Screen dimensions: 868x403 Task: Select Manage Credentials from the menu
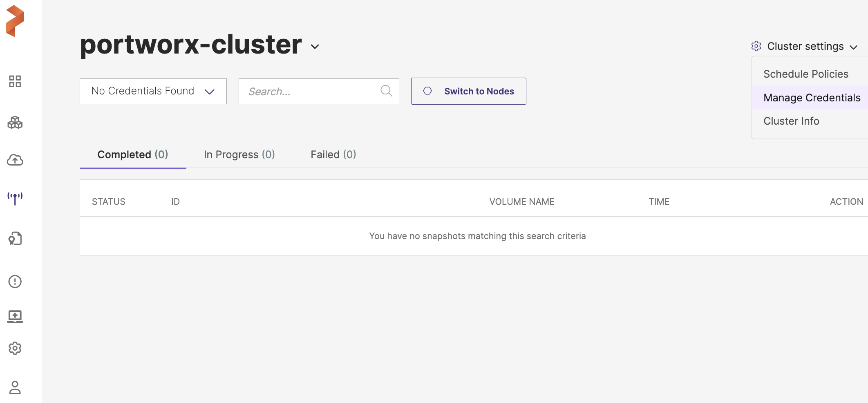812,98
